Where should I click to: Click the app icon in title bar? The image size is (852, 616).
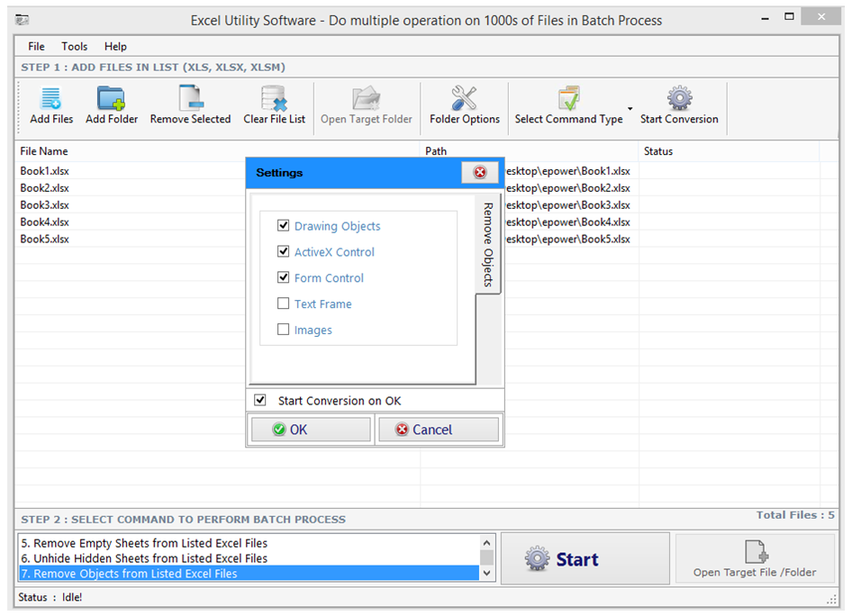[23, 20]
